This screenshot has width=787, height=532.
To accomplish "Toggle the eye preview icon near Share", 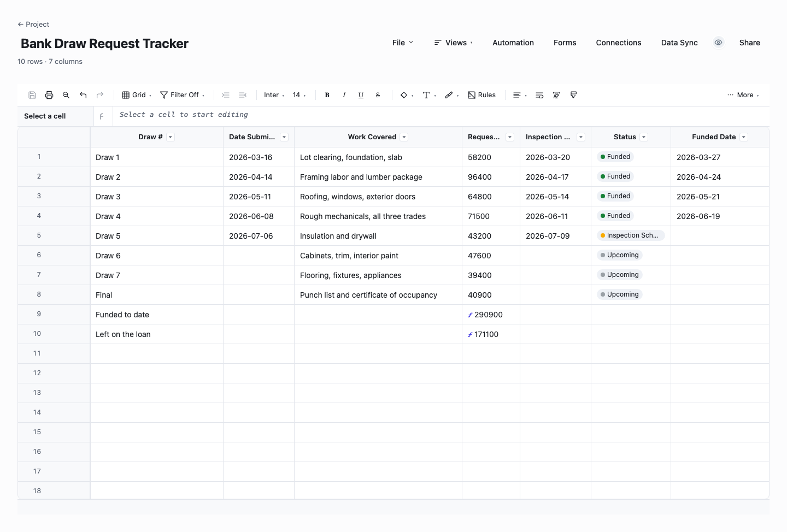I will (719, 43).
